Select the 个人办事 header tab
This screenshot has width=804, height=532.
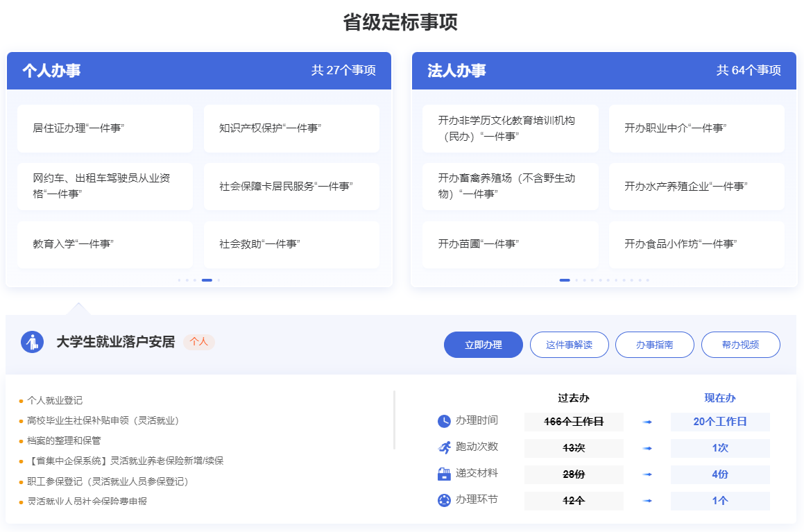(51, 71)
